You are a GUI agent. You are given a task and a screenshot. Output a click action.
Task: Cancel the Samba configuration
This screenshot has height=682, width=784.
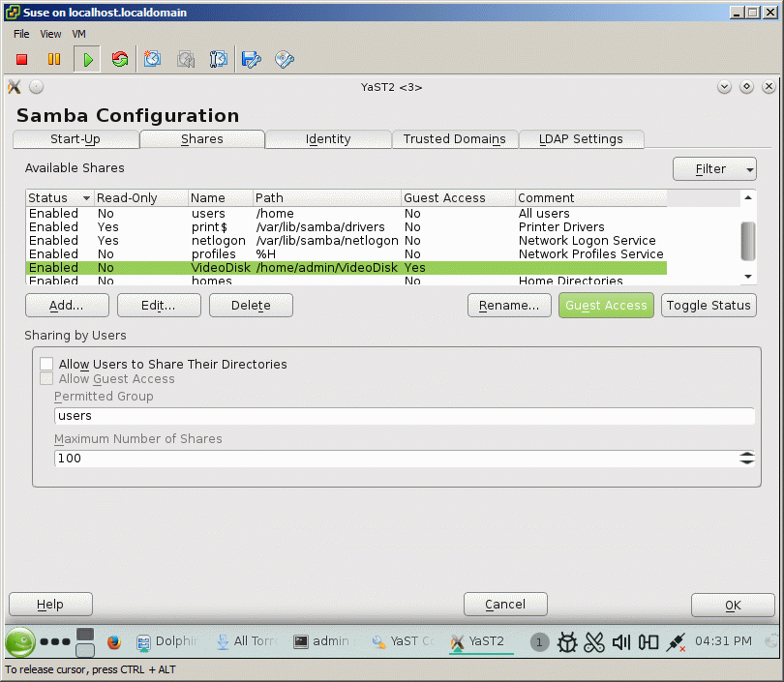coord(505,605)
